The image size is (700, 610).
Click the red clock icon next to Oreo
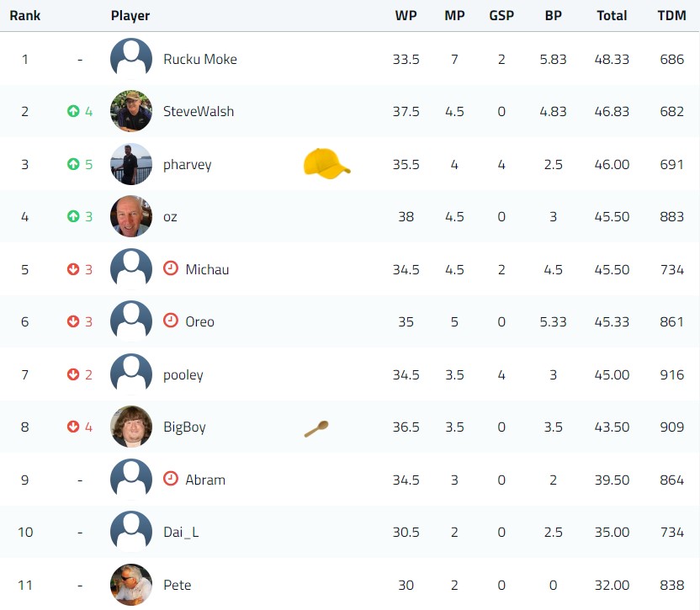click(171, 321)
